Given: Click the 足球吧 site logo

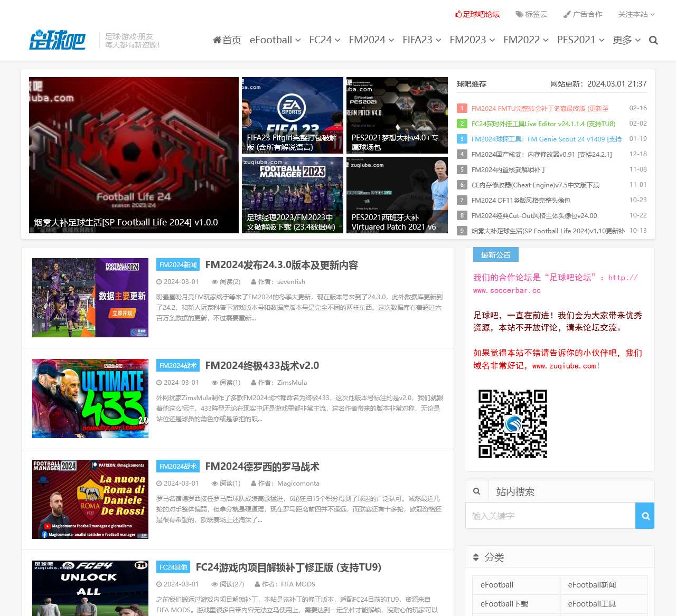Looking at the screenshot, I should [57, 40].
